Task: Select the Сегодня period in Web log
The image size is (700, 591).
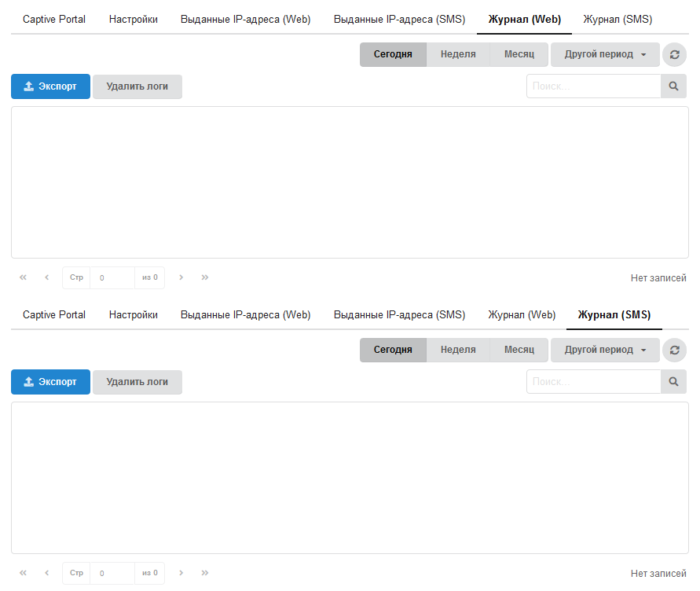Action: (x=393, y=54)
